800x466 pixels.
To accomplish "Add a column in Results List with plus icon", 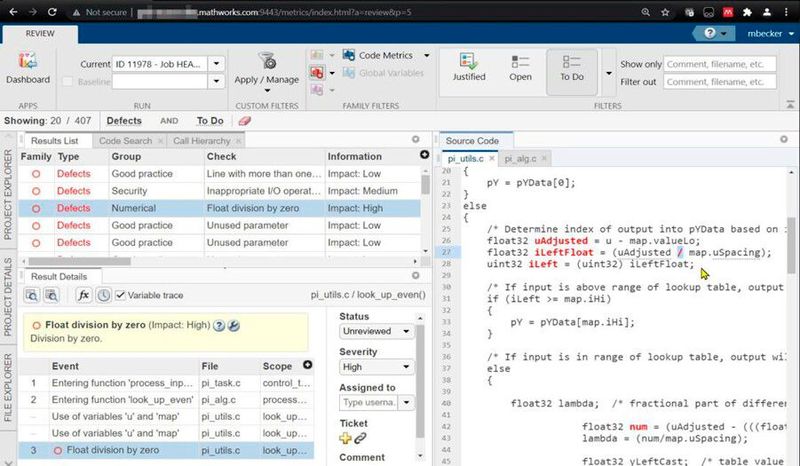I will (424, 155).
